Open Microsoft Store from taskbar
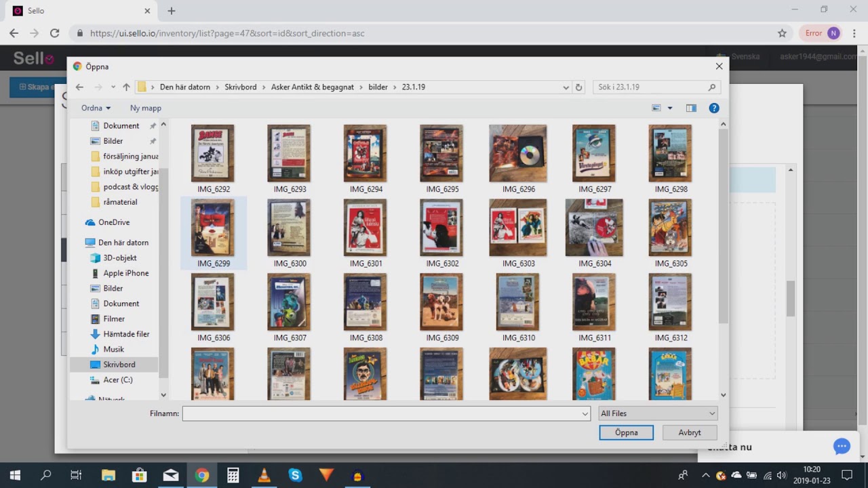868x488 pixels. click(x=140, y=475)
